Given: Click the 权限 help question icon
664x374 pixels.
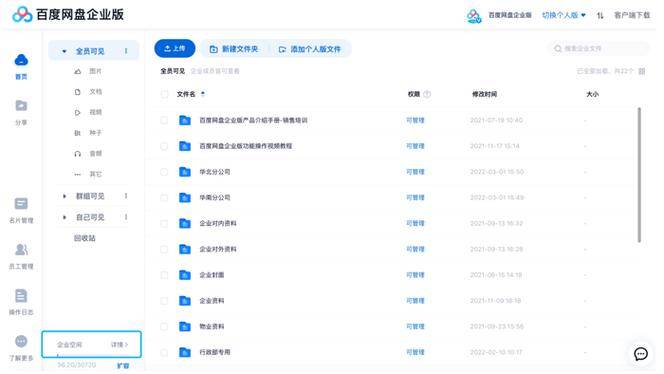Looking at the screenshot, I should coord(427,94).
